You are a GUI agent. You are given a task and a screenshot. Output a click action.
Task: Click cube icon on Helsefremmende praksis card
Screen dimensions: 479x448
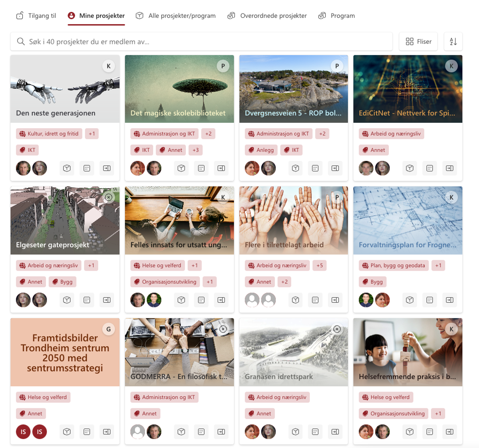tap(410, 431)
